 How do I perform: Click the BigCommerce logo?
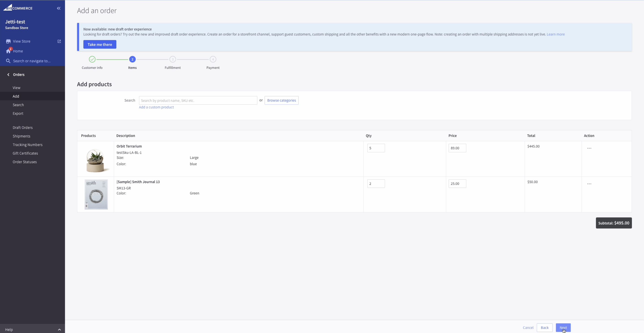point(18,8)
